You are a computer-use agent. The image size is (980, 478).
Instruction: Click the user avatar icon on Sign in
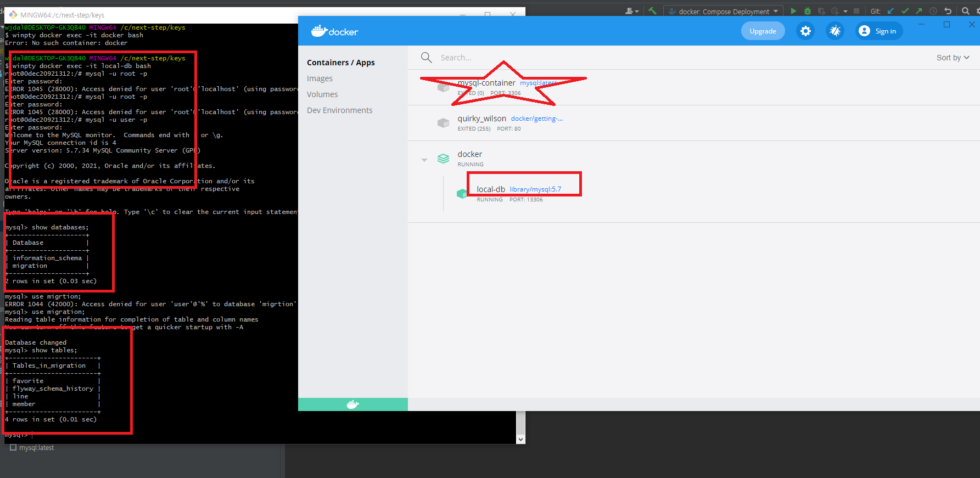click(864, 31)
